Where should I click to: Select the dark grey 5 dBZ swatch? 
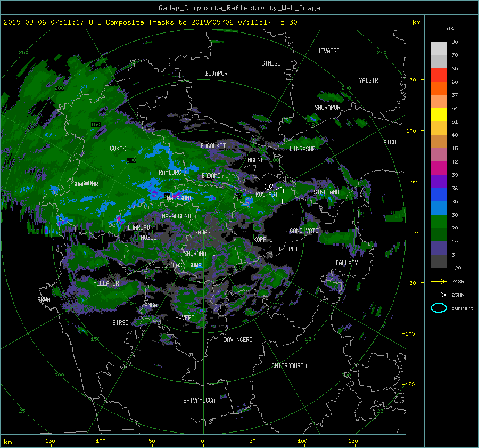tap(439, 262)
